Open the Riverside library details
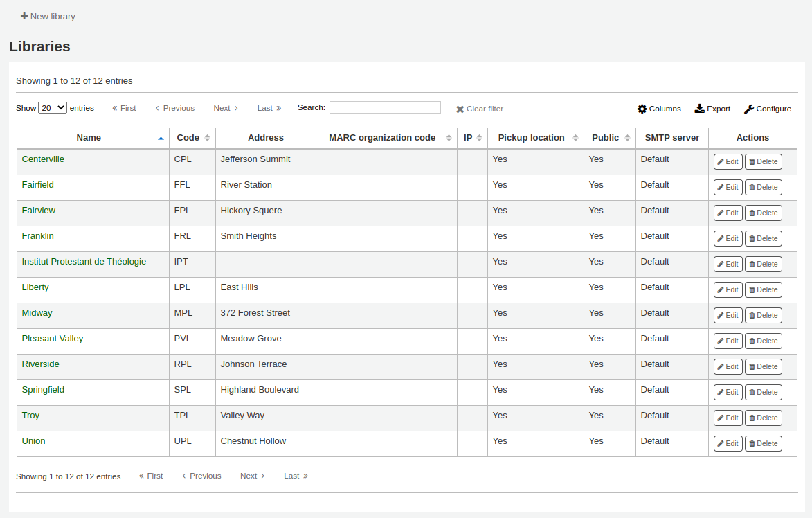The image size is (812, 518). [40, 364]
